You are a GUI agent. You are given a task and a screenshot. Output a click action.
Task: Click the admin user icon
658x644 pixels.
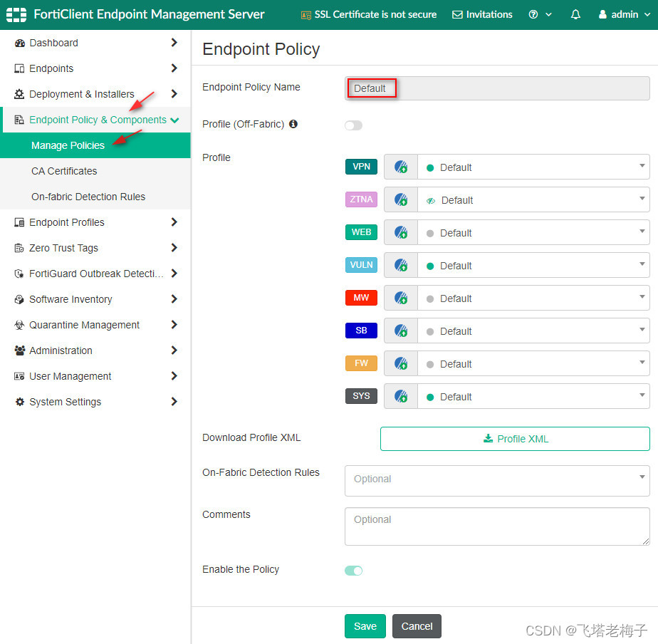pos(602,14)
